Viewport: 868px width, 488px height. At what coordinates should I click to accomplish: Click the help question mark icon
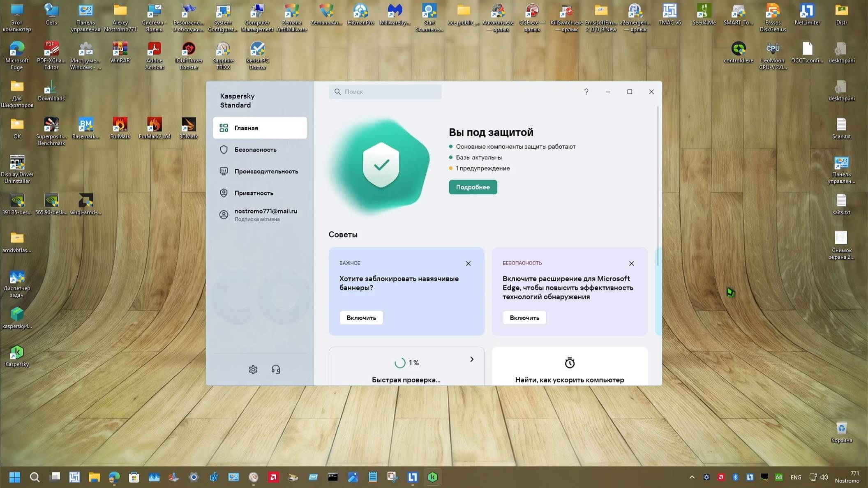pos(586,92)
